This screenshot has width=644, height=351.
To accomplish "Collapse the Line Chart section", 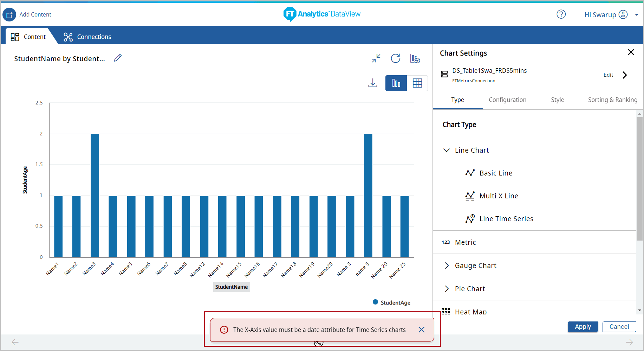I will 447,150.
